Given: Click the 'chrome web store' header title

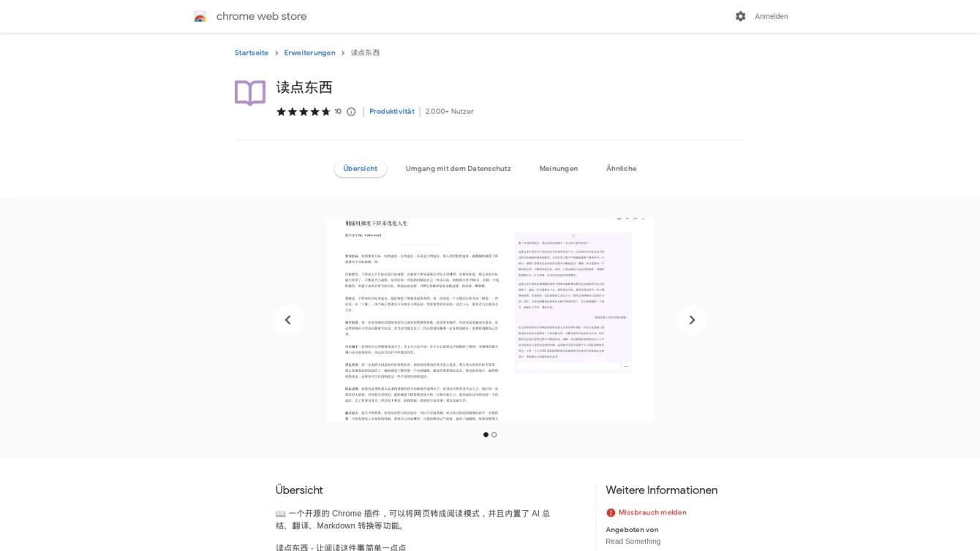Looking at the screenshot, I should [x=261, y=16].
